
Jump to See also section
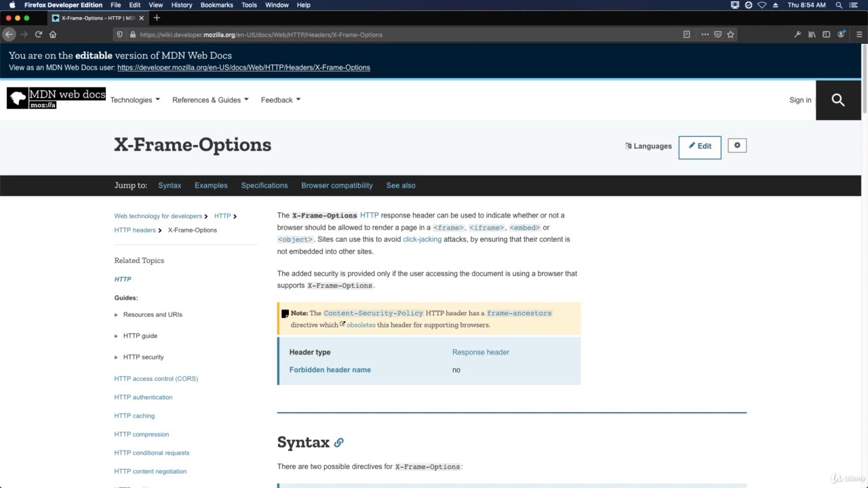point(401,186)
